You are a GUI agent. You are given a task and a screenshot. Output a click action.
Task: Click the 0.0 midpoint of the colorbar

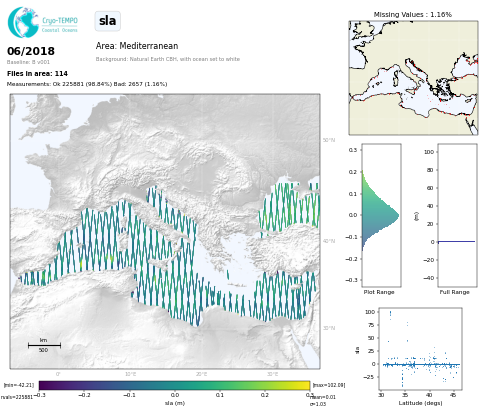[x=175, y=386]
